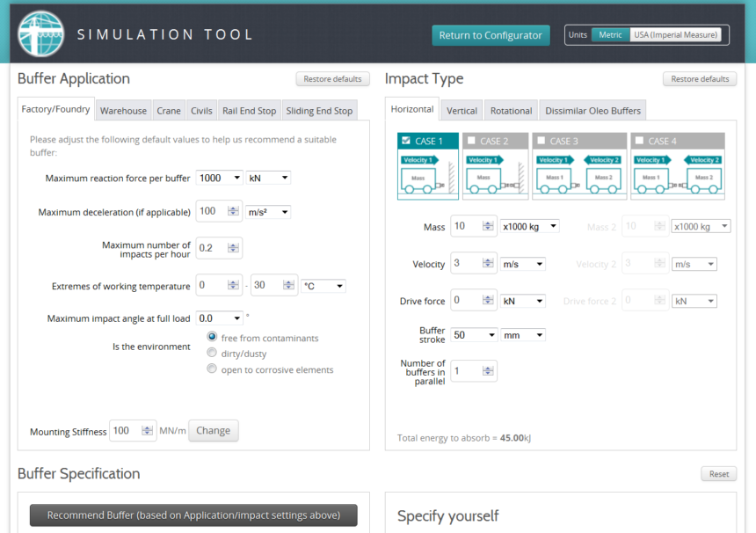Select the Case 4 two-mass diagram thumbnail

coord(678,175)
